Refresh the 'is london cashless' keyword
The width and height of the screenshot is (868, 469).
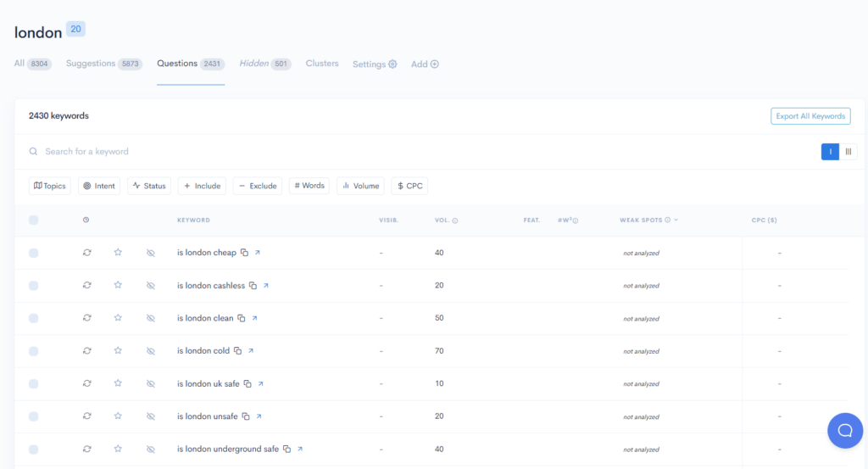coord(87,285)
